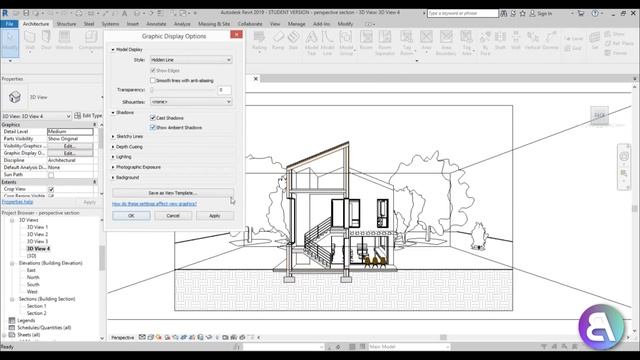Click Apply in Graphic Display Options

[x=215, y=216]
